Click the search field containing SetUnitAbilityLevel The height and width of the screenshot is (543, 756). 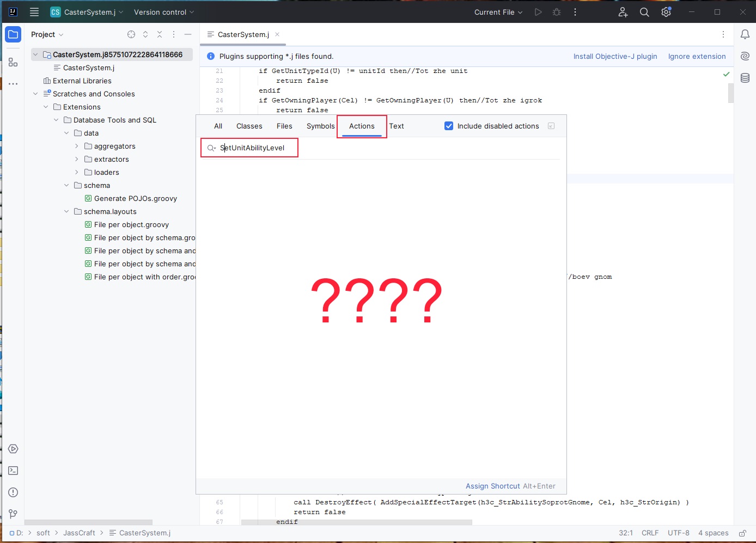(x=381, y=148)
